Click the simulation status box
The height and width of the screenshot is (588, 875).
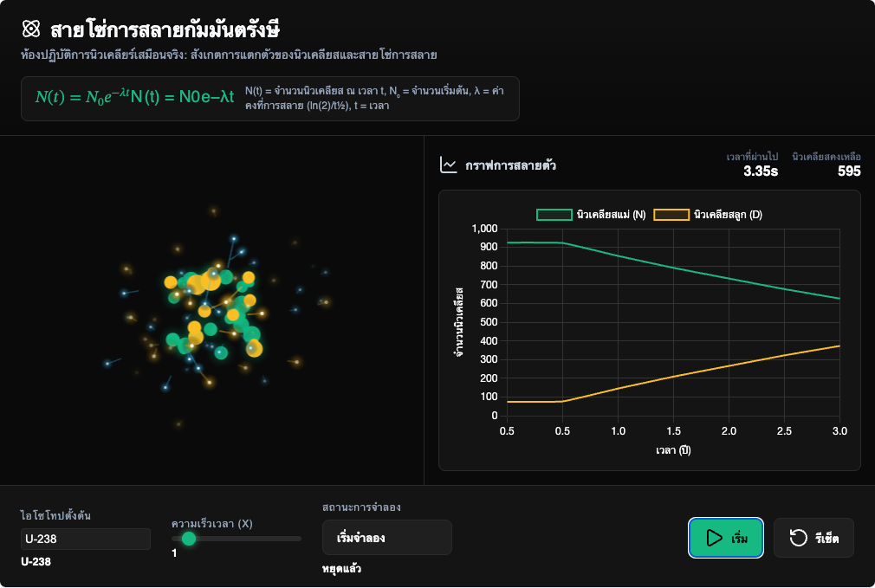tap(386, 537)
